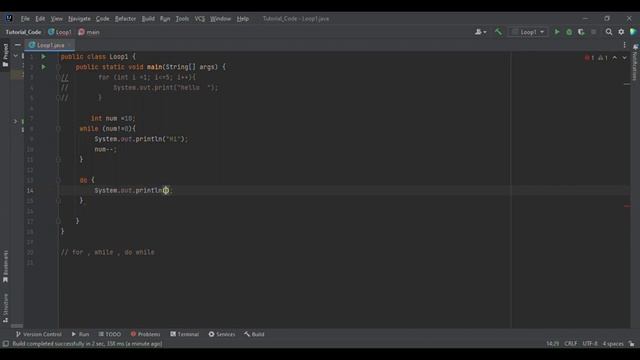The image size is (640, 360).
Task: Expand the collapsed project tree node
Action: click(16, 121)
